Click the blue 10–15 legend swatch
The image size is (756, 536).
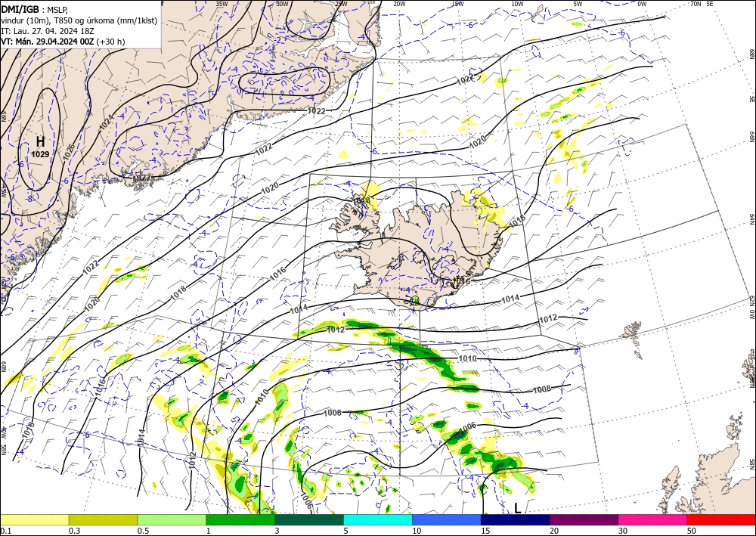click(x=447, y=519)
